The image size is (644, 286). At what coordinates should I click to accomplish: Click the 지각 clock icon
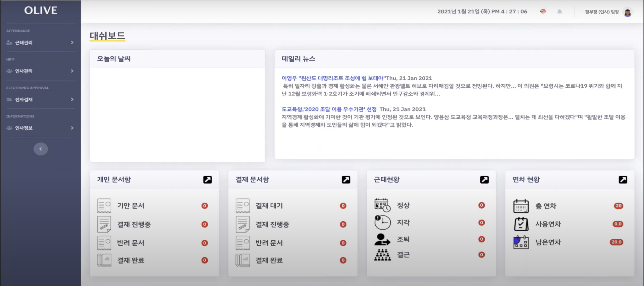coord(382,222)
